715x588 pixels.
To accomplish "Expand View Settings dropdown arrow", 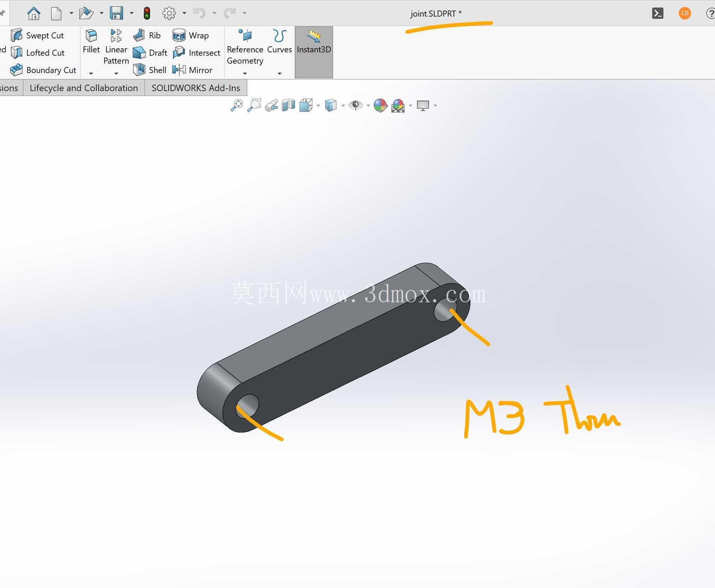I will pyautogui.click(x=435, y=105).
